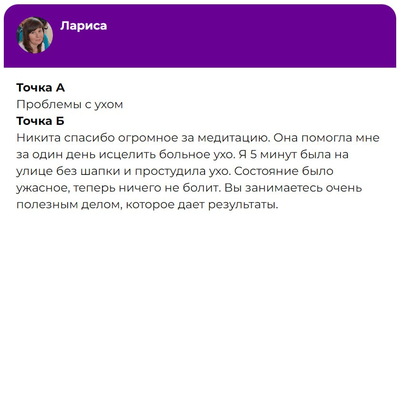
Task: Click the empty white area below the review
Action: click(200, 300)
